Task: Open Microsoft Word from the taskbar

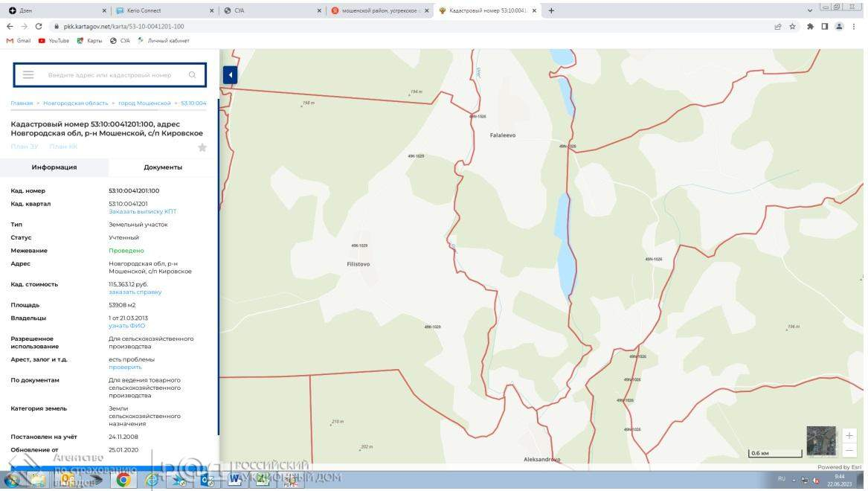Action: 234,480
